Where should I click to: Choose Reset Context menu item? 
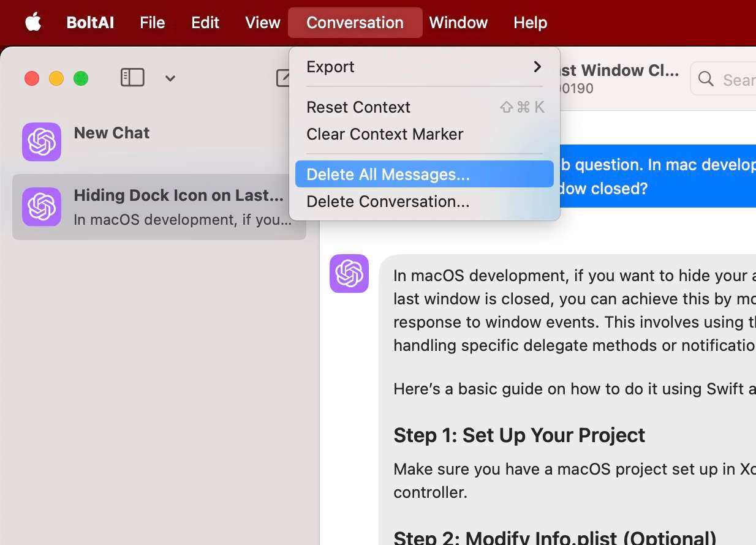[x=425, y=107]
